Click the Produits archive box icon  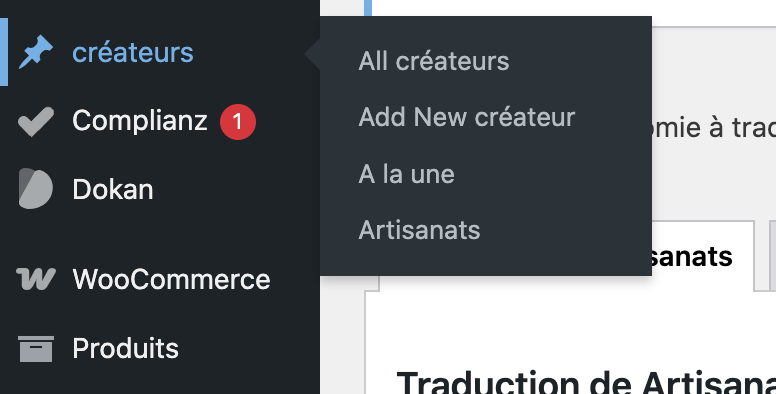click(36, 349)
